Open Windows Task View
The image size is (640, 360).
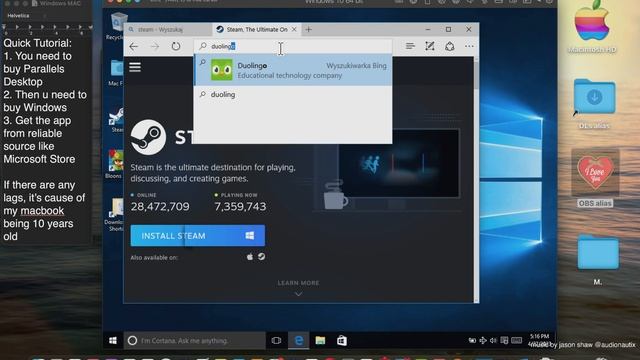pos(276,340)
